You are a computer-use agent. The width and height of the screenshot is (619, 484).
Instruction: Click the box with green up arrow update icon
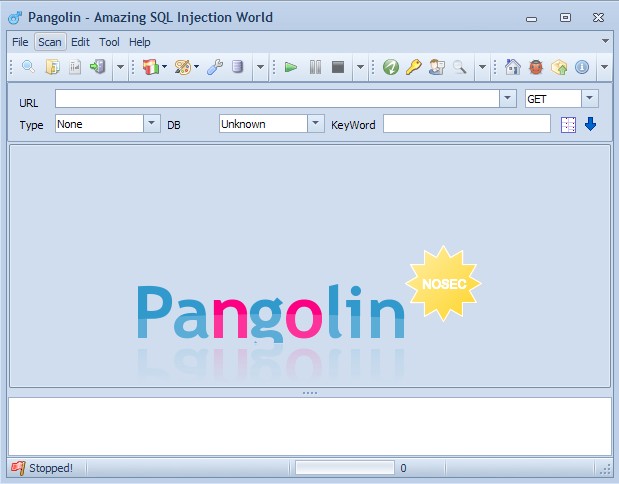tap(559, 67)
